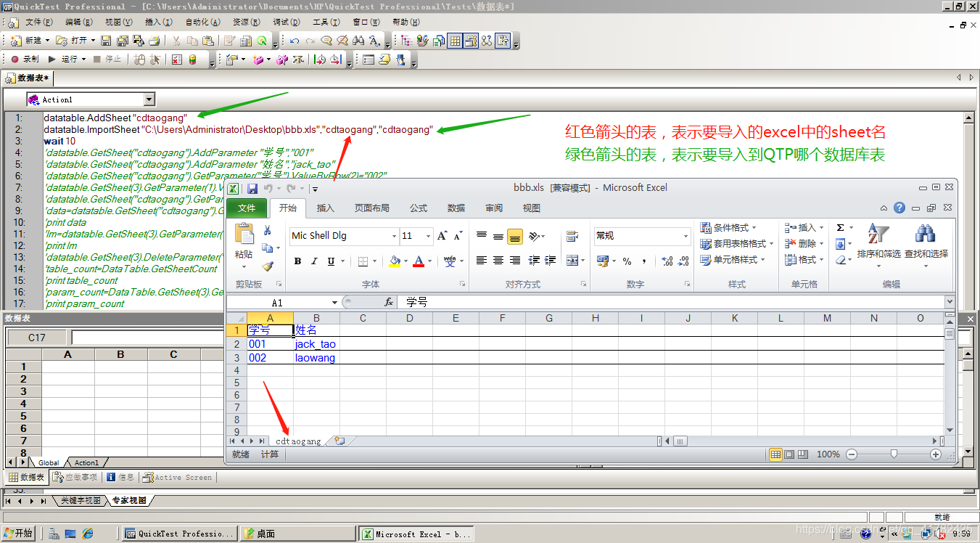
Task: Click the decrease font size icon
Action: coord(458,236)
